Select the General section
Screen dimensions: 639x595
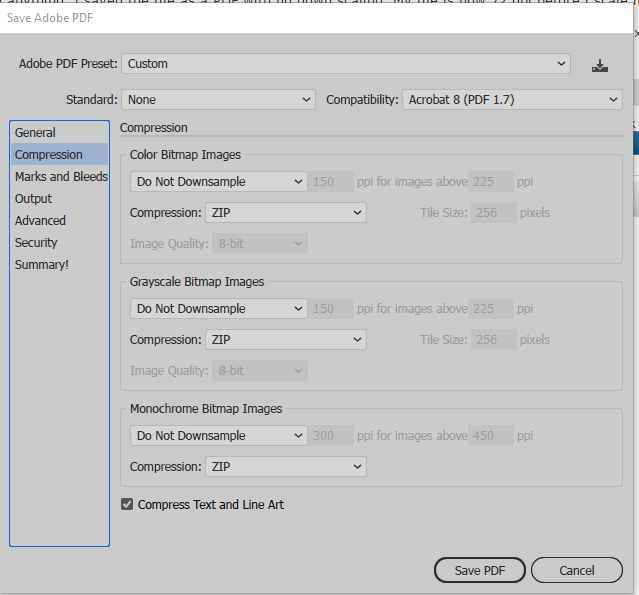pos(59,132)
